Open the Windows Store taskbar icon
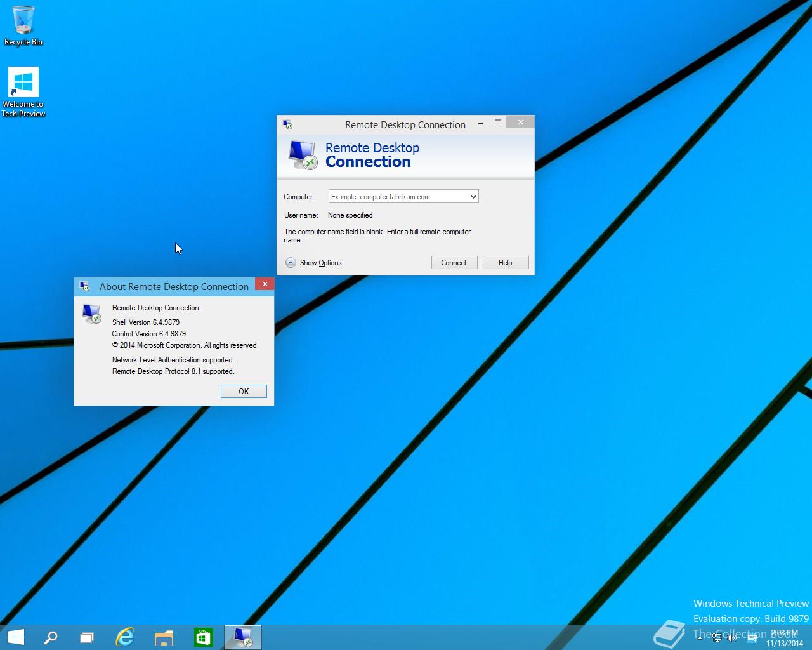Image resolution: width=812 pixels, height=650 pixels. (203, 637)
